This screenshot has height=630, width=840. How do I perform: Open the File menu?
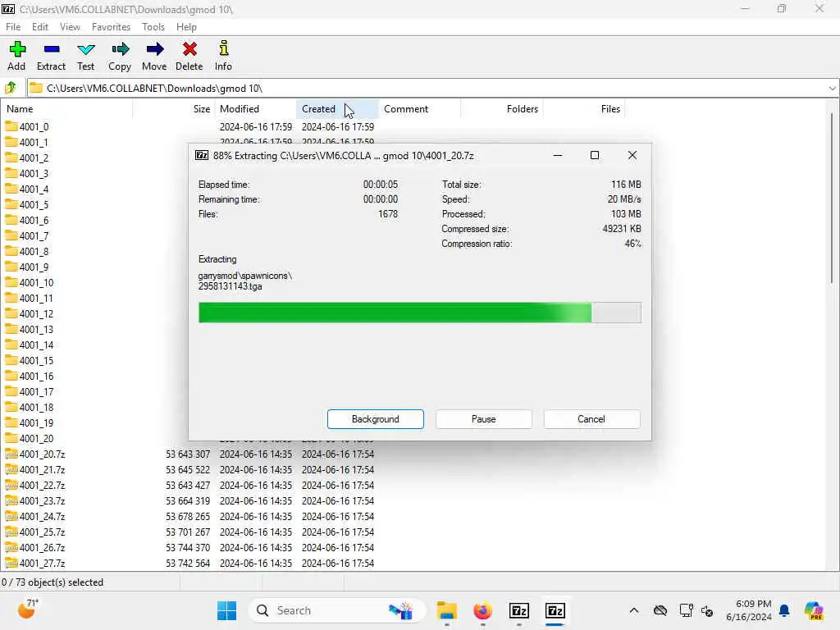pyautogui.click(x=13, y=27)
